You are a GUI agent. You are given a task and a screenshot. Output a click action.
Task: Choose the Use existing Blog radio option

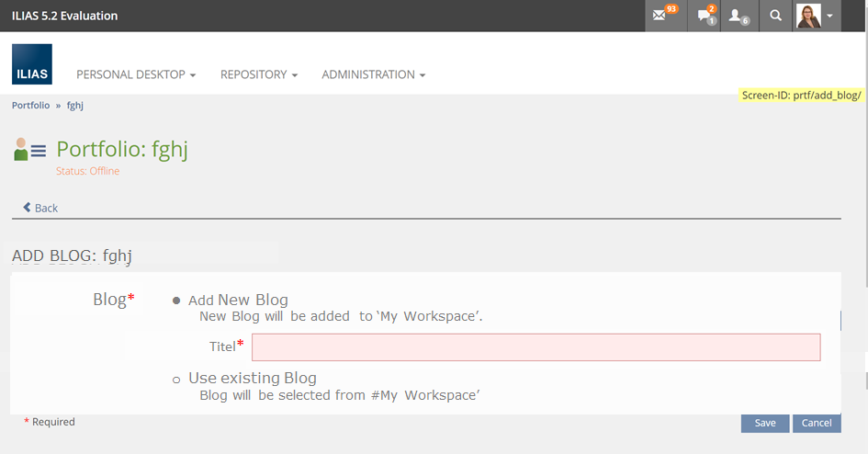[x=176, y=379]
